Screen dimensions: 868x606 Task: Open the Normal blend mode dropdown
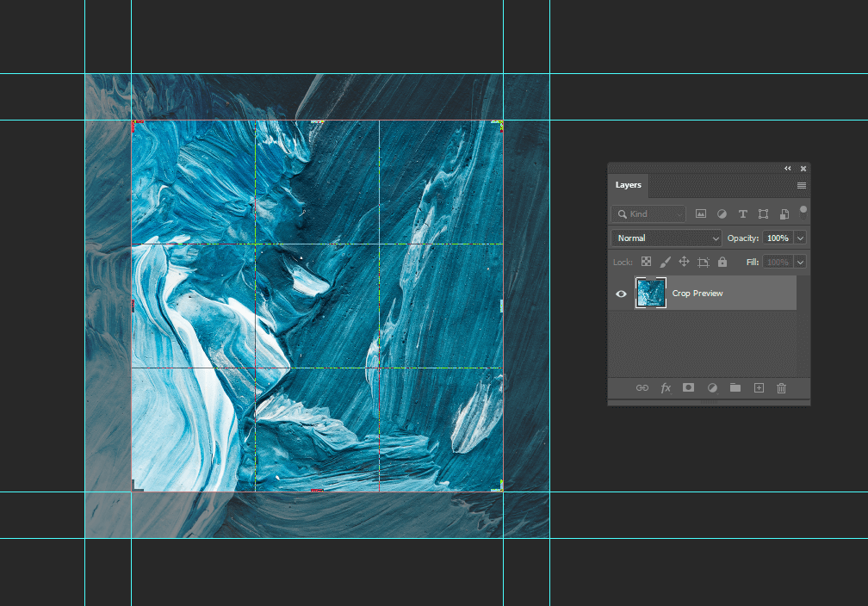[666, 238]
